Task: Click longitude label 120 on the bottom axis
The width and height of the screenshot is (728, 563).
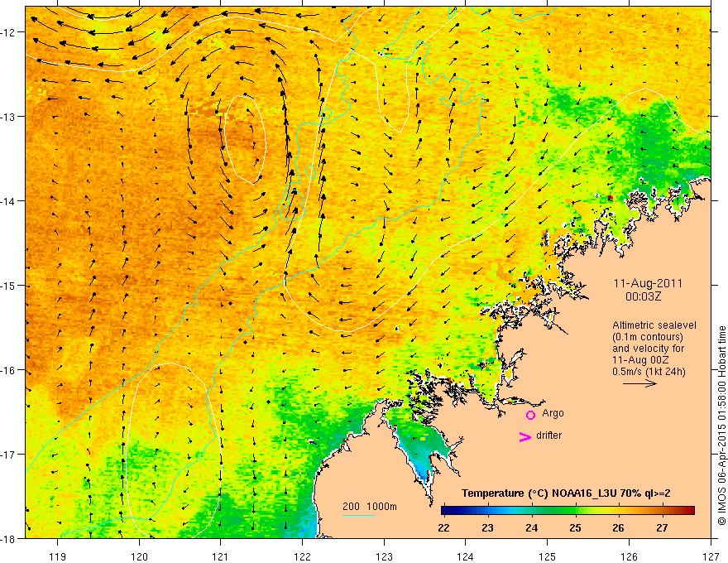Action: (139, 556)
